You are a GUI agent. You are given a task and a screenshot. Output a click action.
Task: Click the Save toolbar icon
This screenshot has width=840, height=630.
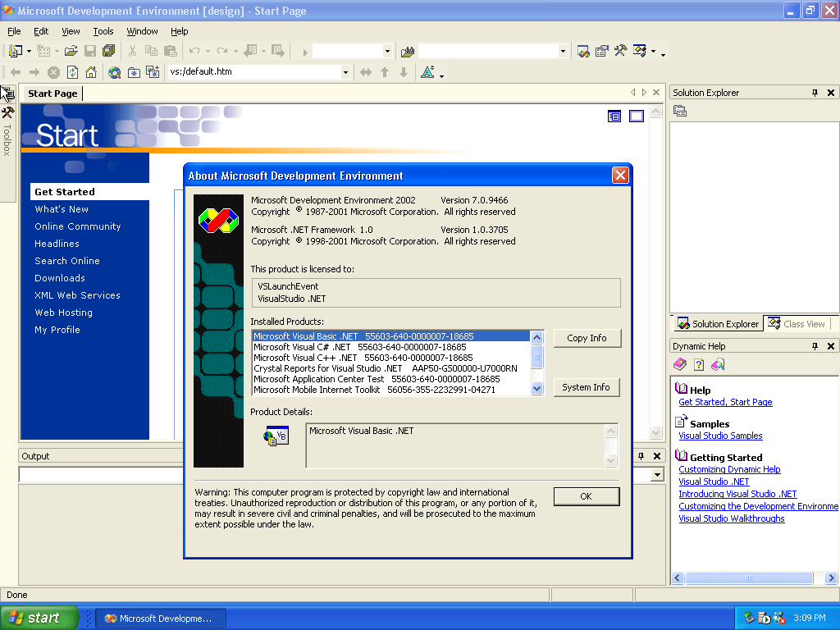click(90, 51)
